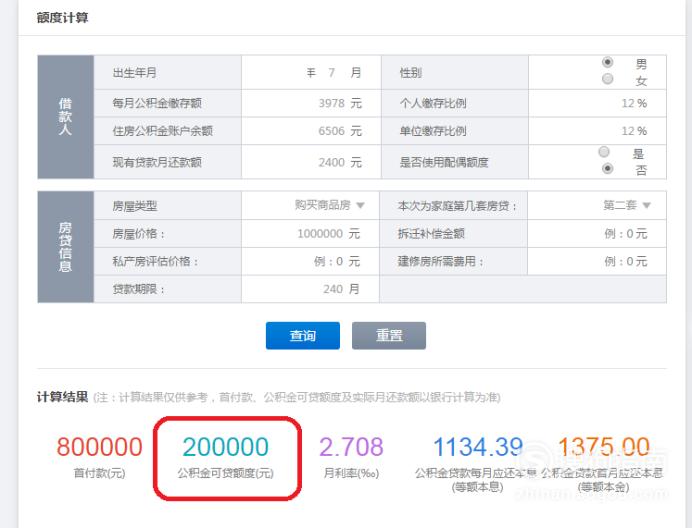Click the 现有贷款月还款额 field showing 2400

pyautogui.click(x=311, y=162)
